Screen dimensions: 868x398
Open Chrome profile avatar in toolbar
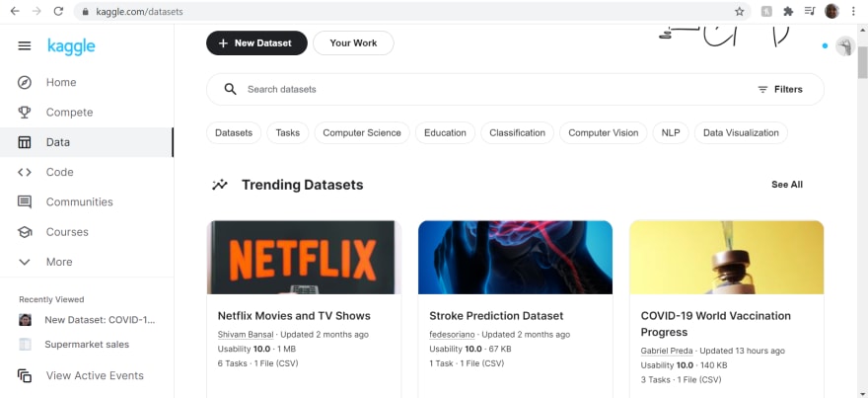(832, 11)
